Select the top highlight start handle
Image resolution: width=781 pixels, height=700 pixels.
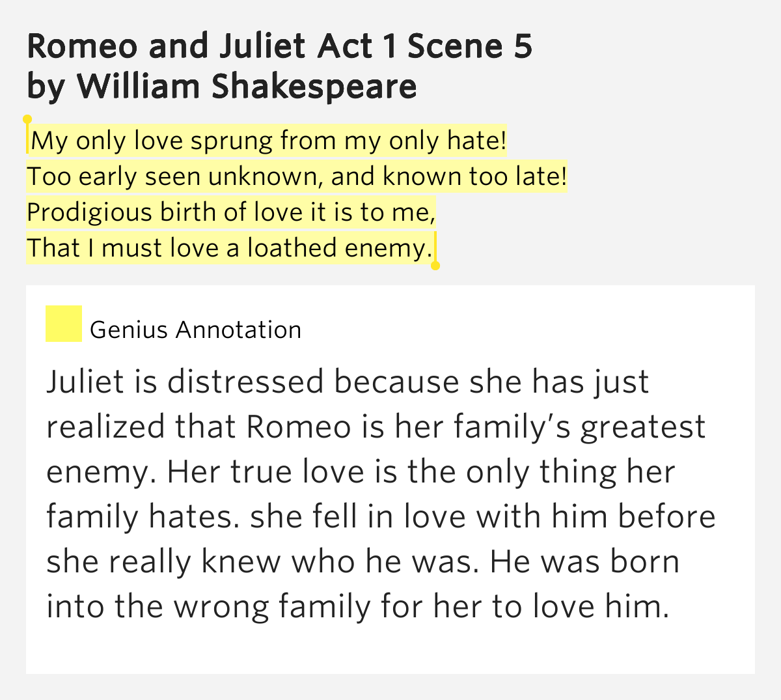[x=27, y=120]
